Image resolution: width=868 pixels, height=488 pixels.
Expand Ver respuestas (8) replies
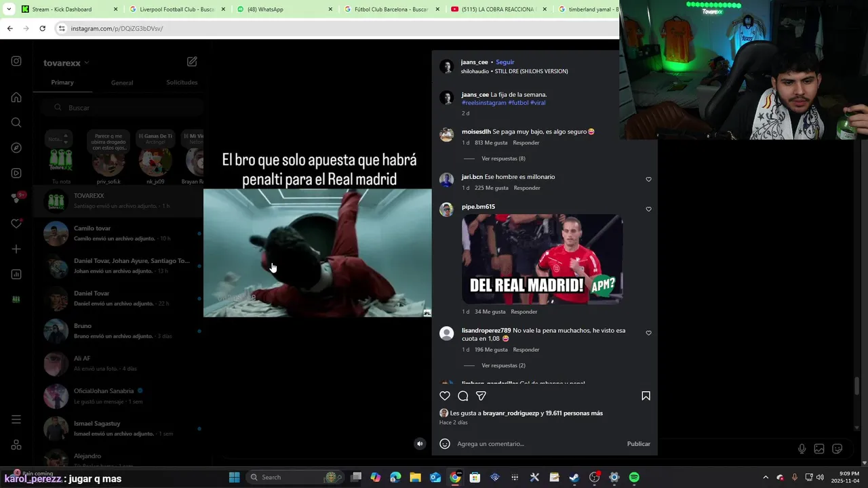[503, 159]
